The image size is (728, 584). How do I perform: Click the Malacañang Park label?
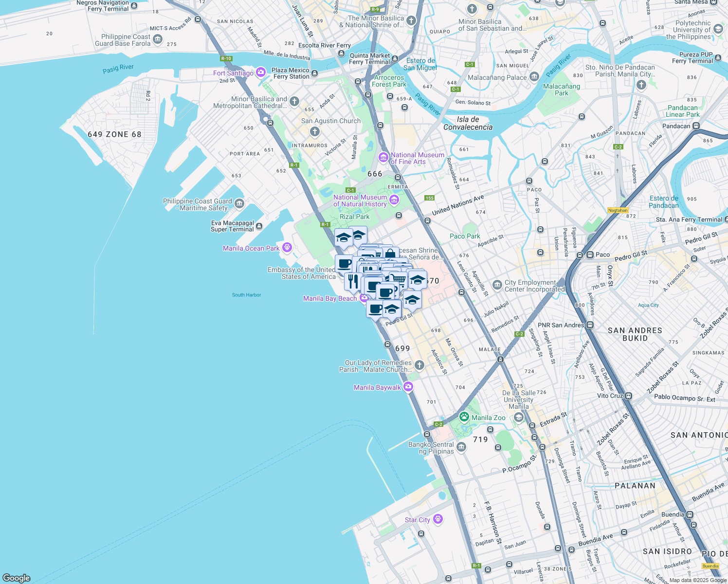click(562, 90)
